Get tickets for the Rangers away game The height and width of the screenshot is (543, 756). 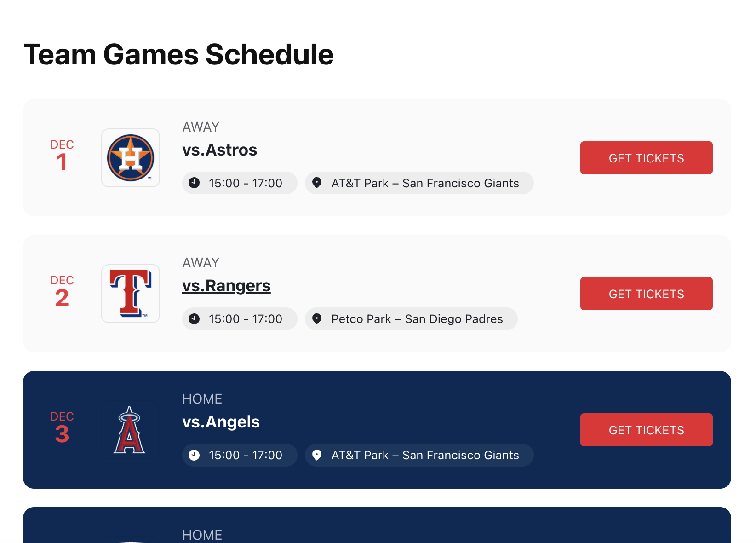pyautogui.click(x=646, y=293)
